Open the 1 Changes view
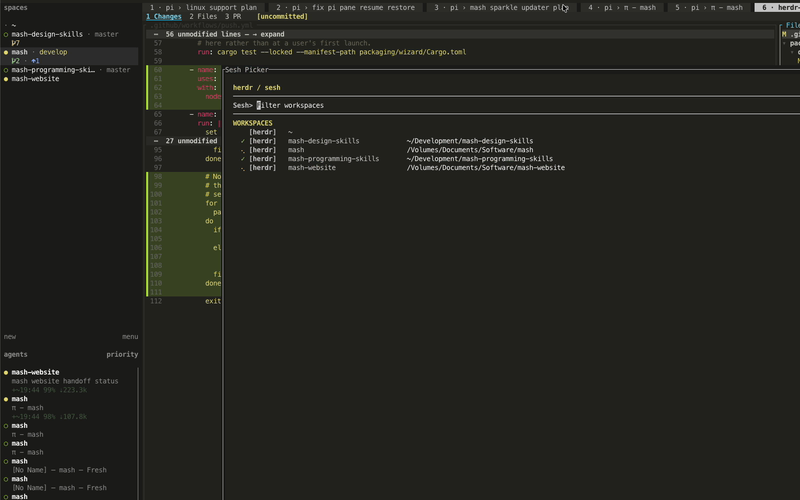Viewport: 800px width, 500px height. [164, 16]
